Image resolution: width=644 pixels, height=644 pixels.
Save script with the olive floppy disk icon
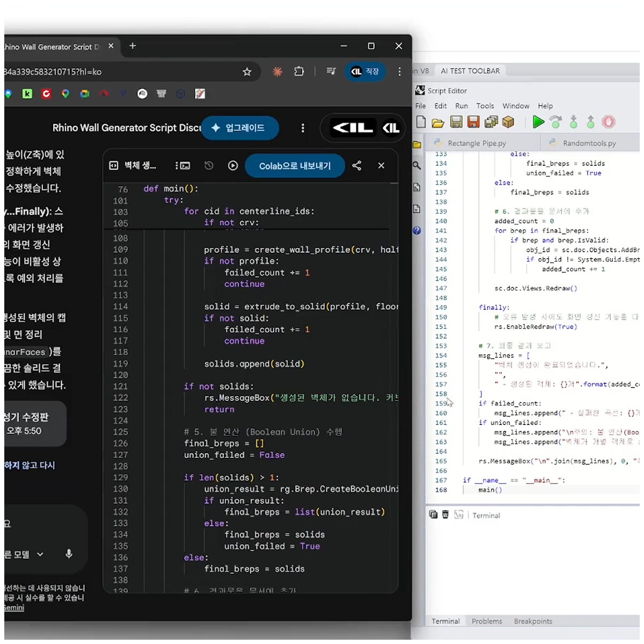click(456, 122)
